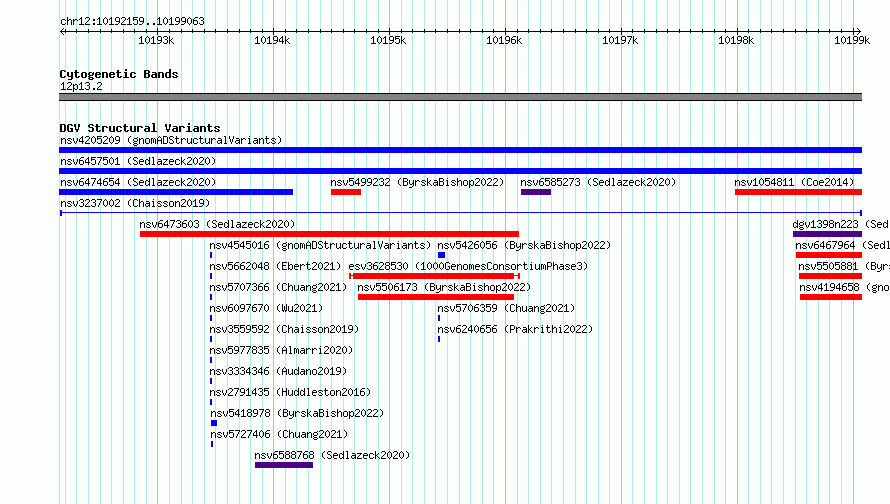Open the nsv6457501 (Sedlazeck2020) label
The image size is (890, 504).
138,161
